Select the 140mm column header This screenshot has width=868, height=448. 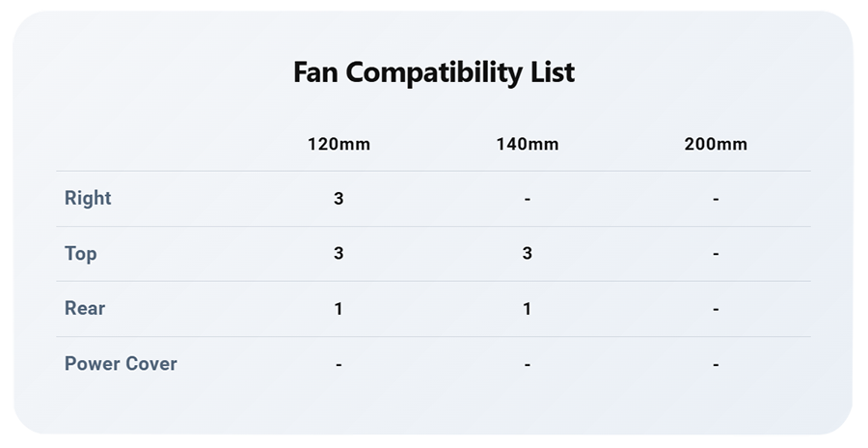pos(527,144)
